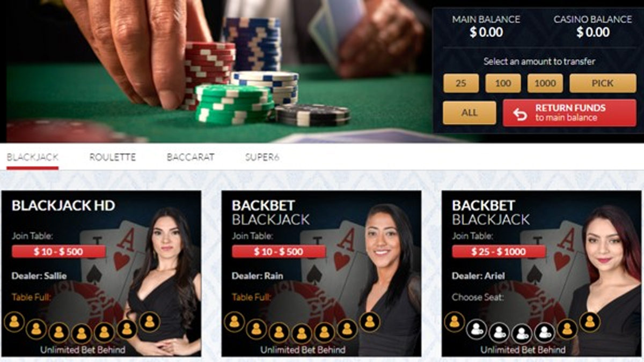
Task: Click last occupied seat at Rain's table
Action: pos(369,322)
